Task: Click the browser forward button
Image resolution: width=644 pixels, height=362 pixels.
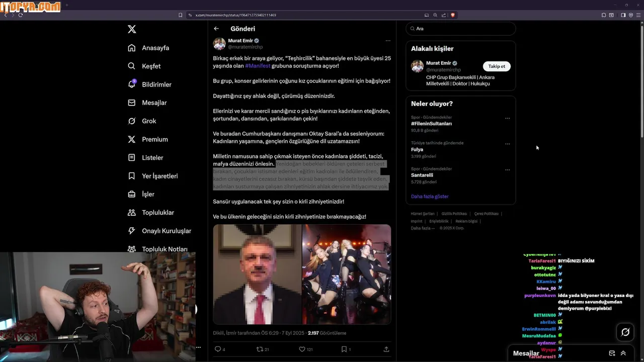Action: point(13,15)
